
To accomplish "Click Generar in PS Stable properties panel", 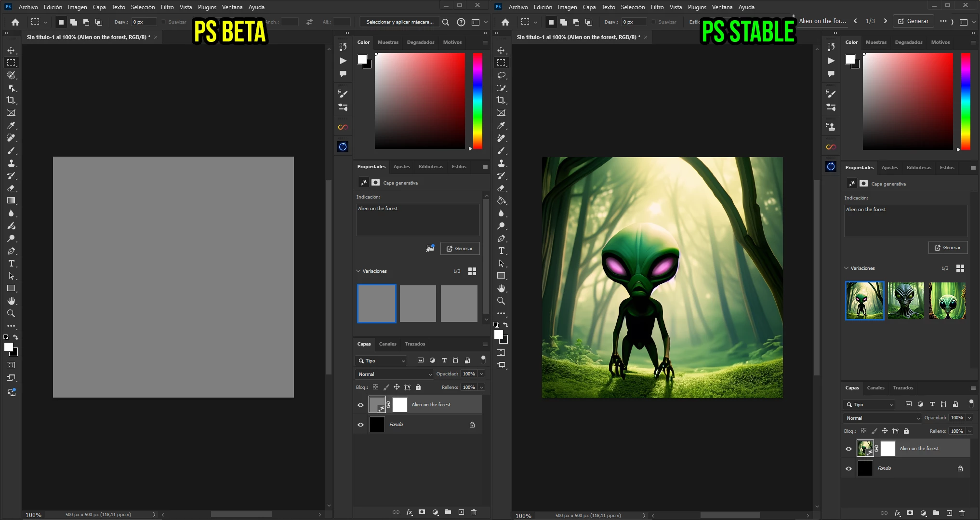I will [x=948, y=247].
